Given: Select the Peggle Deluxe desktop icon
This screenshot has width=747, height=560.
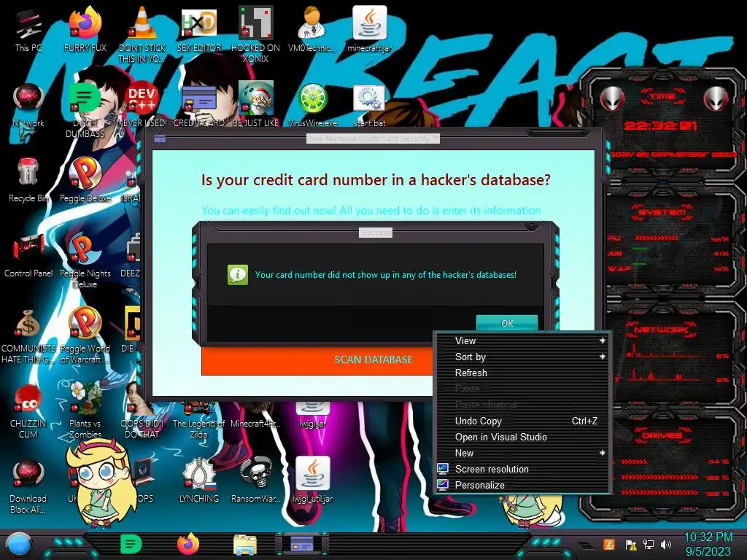Looking at the screenshot, I should [x=85, y=174].
